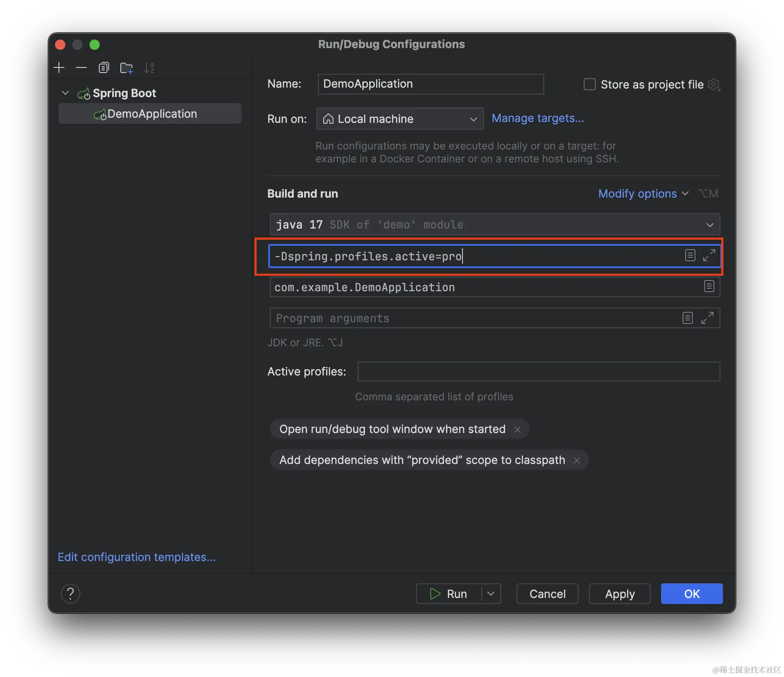Open help with the question mark button
784x677 pixels.
click(x=70, y=594)
